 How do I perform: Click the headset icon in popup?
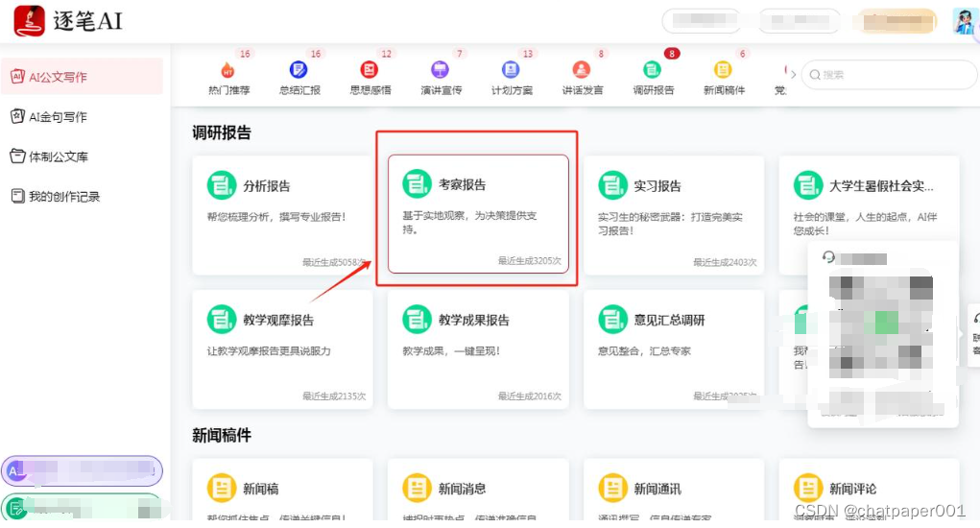pyautogui.click(x=828, y=257)
